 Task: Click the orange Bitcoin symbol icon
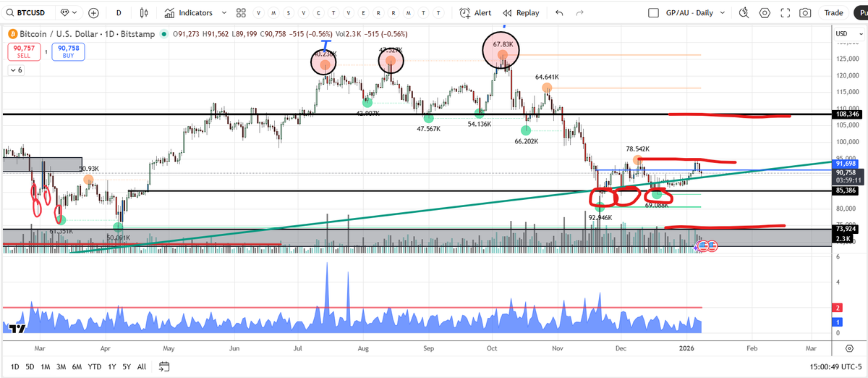[12, 34]
